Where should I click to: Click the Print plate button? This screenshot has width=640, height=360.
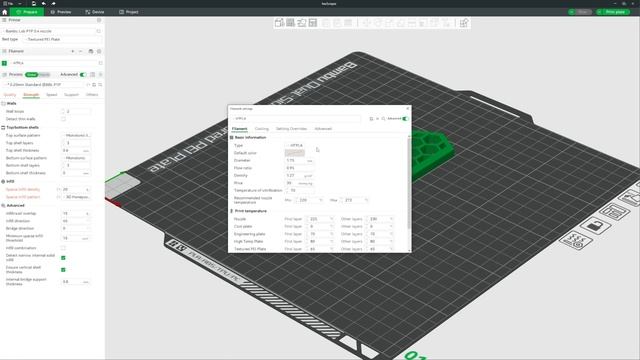pos(613,12)
